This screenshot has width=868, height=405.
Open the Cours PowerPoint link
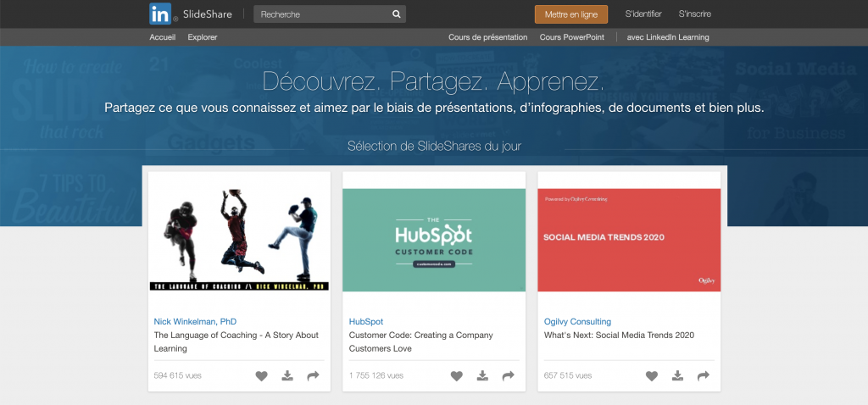pyautogui.click(x=574, y=37)
